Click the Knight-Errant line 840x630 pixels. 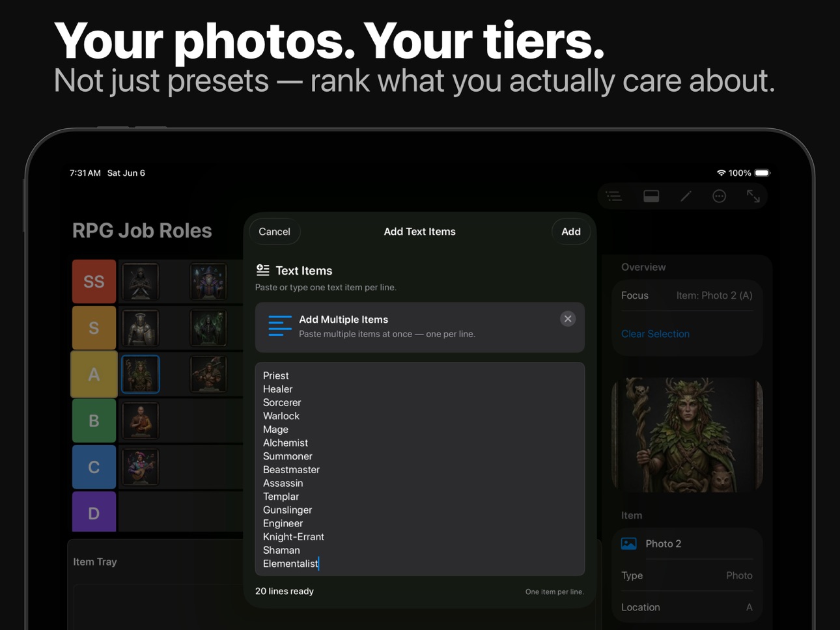(294, 537)
